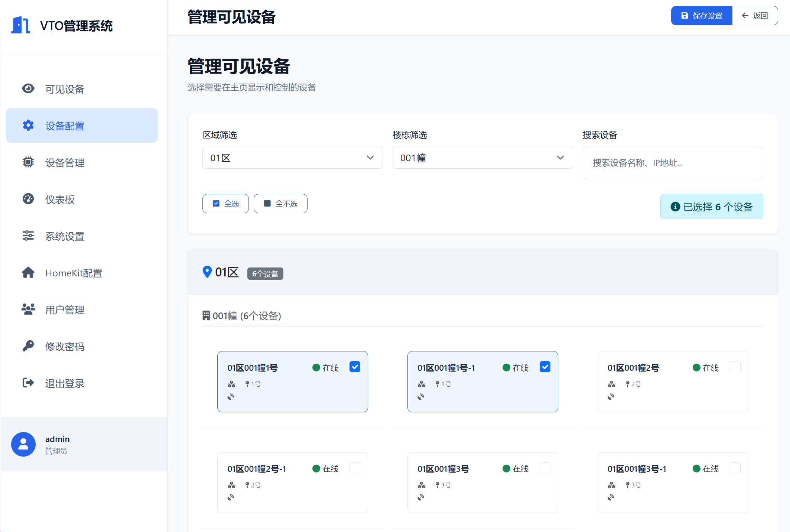Screen dimensions: 790x532
Task: Enable the 01区001幢3号-1 device checkbox
Action: (735, 468)
